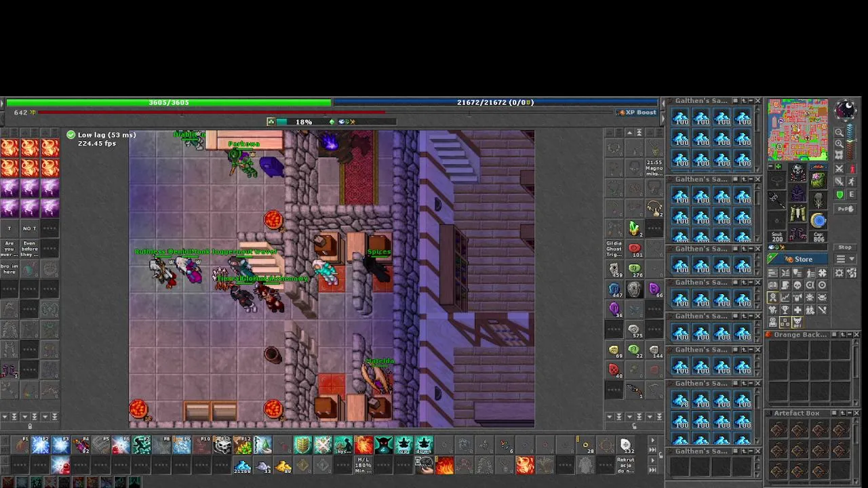Click inside the minimap view

[798, 128]
